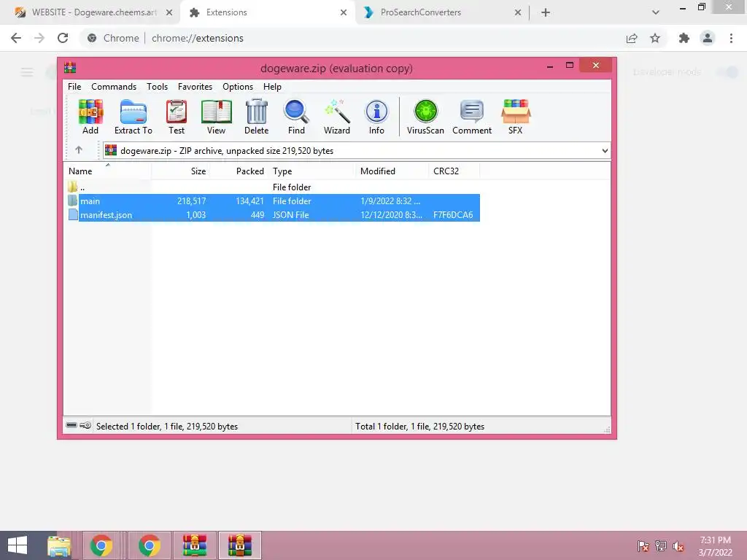This screenshot has width=747, height=560.
Task: Bookmark this page star icon
Action: coord(655,38)
